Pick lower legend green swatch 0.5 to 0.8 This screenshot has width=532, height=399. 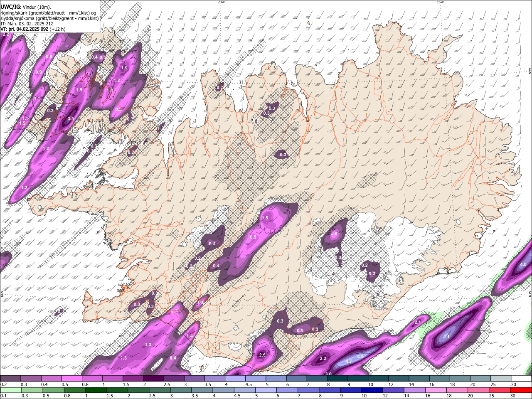click(53, 390)
